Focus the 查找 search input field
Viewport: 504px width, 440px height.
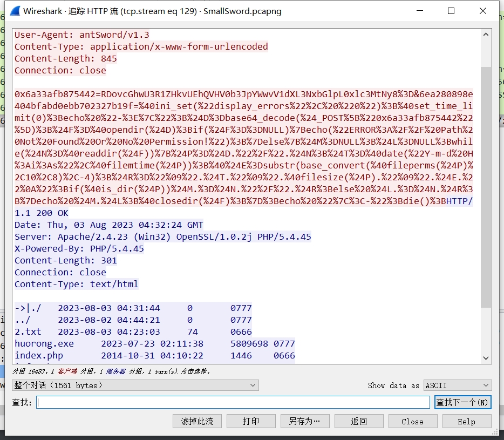pyautogui.click(x=233, y=402)
